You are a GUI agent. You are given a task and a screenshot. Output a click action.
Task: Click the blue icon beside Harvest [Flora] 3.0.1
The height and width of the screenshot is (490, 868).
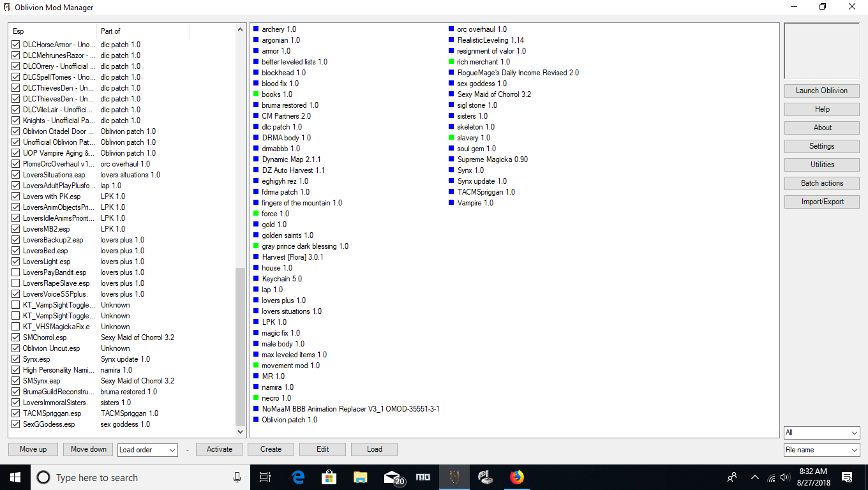tap(256, 257)
